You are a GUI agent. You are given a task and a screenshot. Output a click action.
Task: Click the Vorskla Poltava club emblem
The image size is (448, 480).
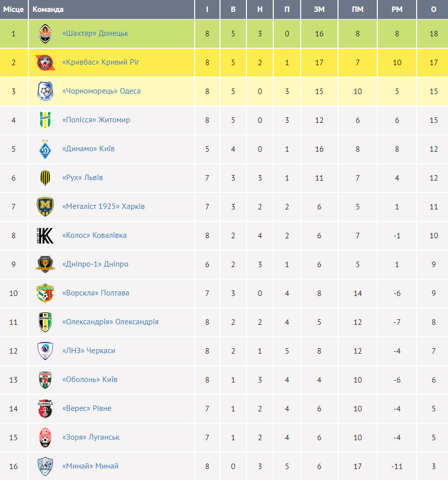click(x=45, y=293)
